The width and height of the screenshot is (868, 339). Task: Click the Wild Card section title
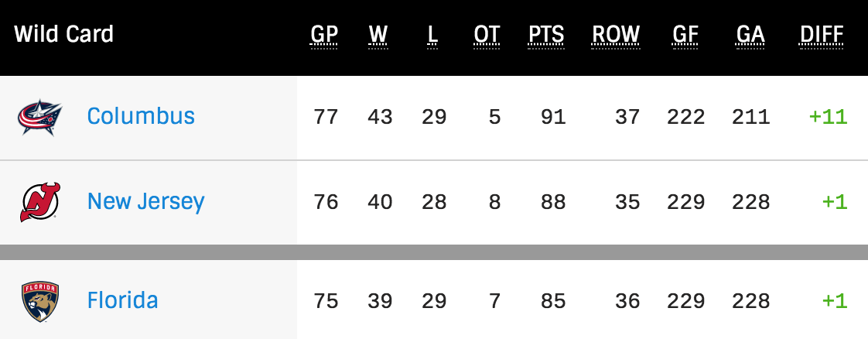64,34
